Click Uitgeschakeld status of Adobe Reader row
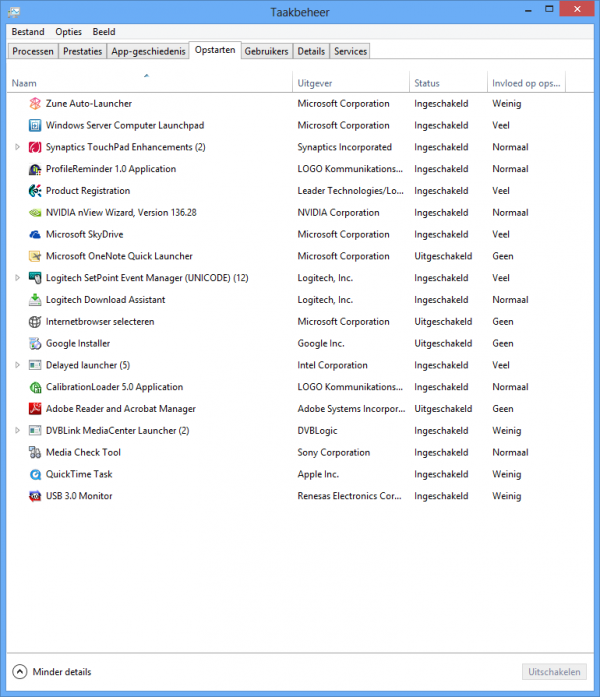The height and width of the screenshot is (697, 600). pos(443,409)
